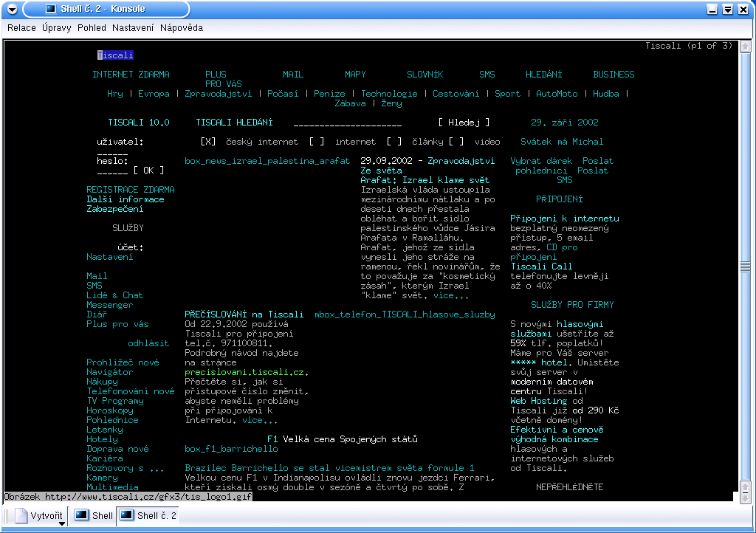Toggle the články checkbox
The image size is (756, 533).
point(394,142)
